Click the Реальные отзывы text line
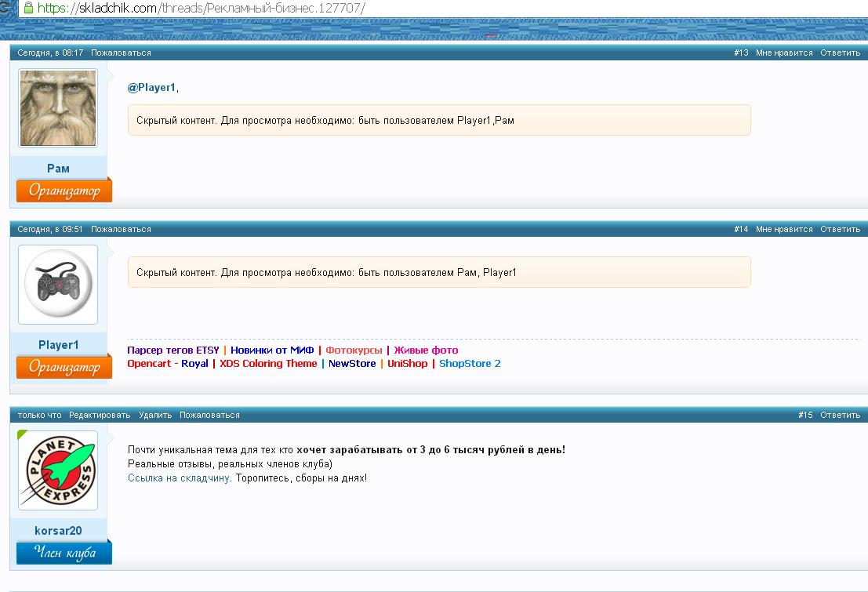Image resolution: width=868 pixels, height=592 pixels. point(230,464)
